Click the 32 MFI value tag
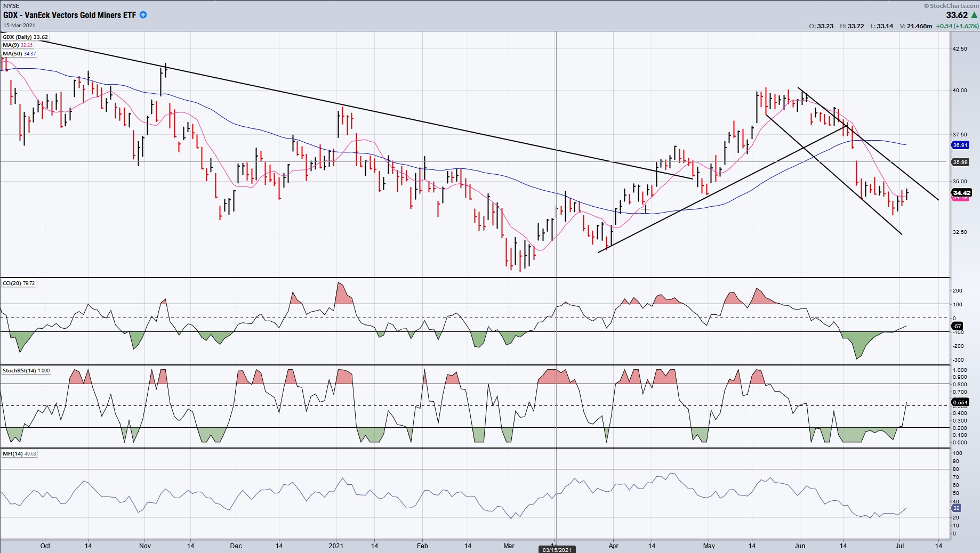This screenshot has height=553, width=980. pos(957,508)
